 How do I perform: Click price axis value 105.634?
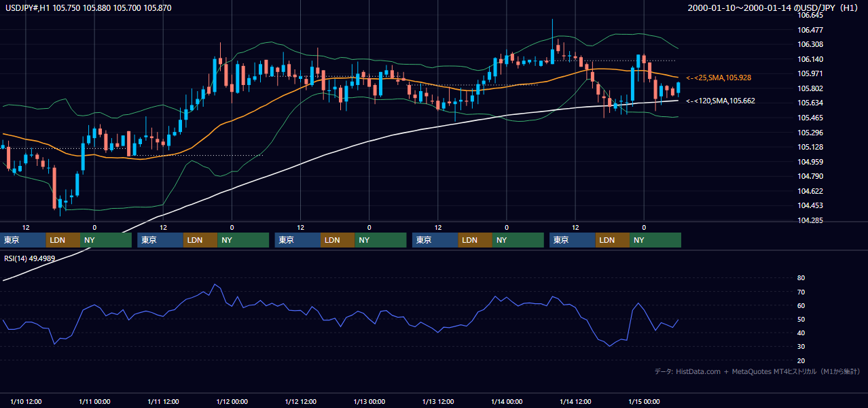point(811,103)
